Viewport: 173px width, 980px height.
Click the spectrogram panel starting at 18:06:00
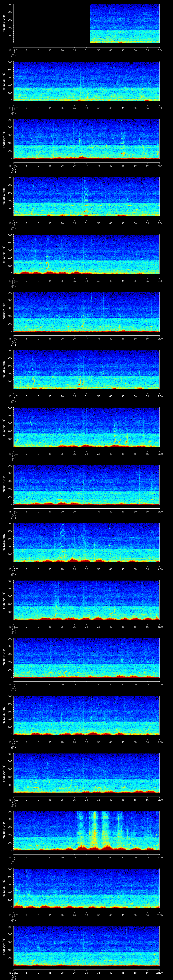[x=87, y=139]
